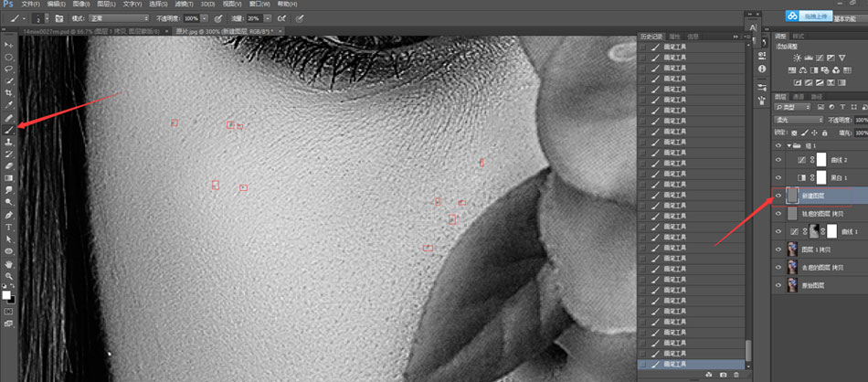
Task: Open the 滤镜(T) menu
Action: [184, 4]
